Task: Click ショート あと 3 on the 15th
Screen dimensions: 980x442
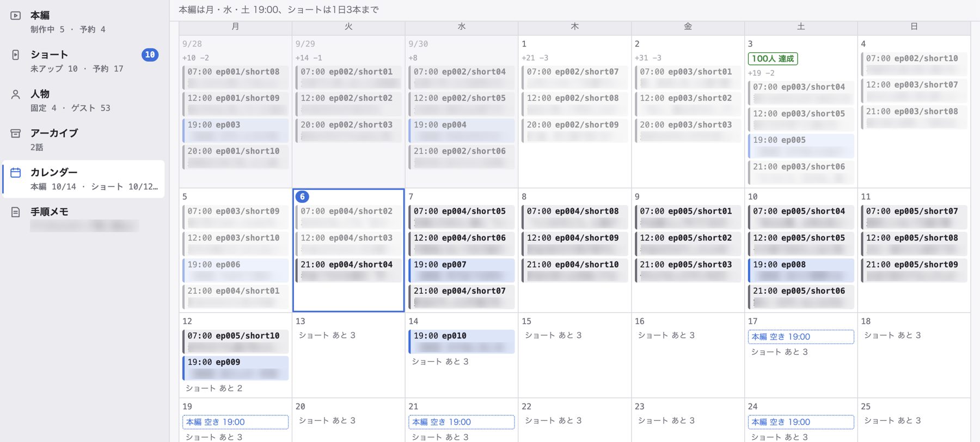Action: 553,336
